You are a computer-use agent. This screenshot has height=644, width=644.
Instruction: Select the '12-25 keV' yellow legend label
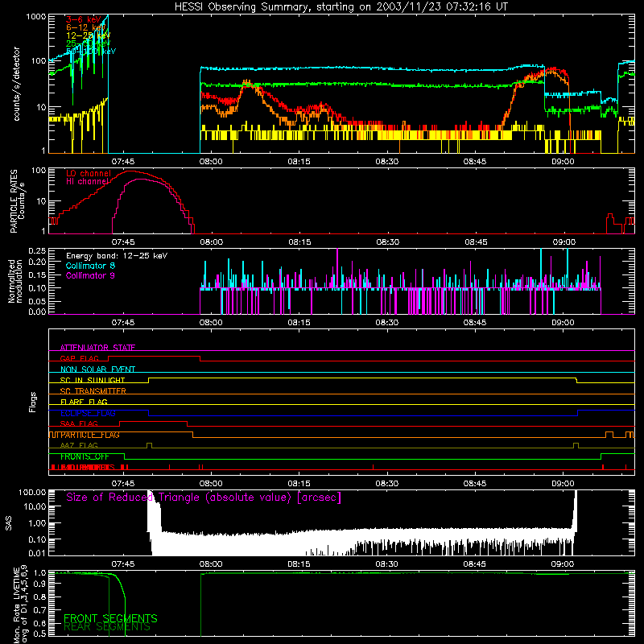[x=88, y=35]
